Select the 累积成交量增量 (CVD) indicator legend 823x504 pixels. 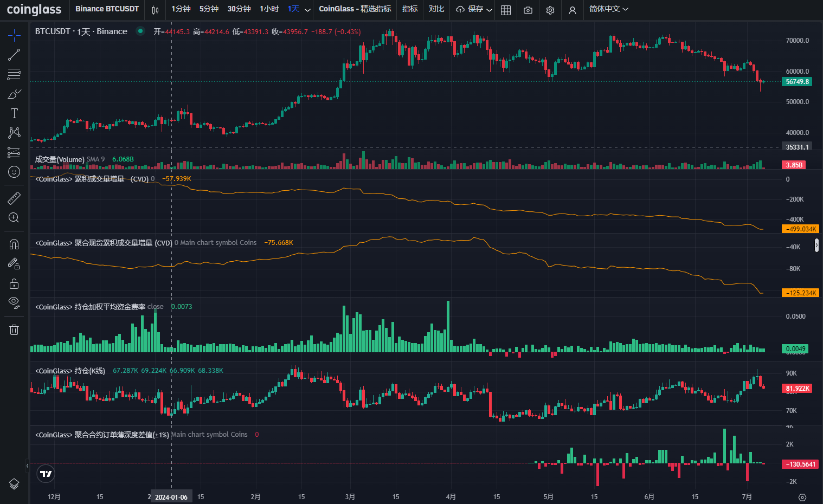tap(92, 179)
